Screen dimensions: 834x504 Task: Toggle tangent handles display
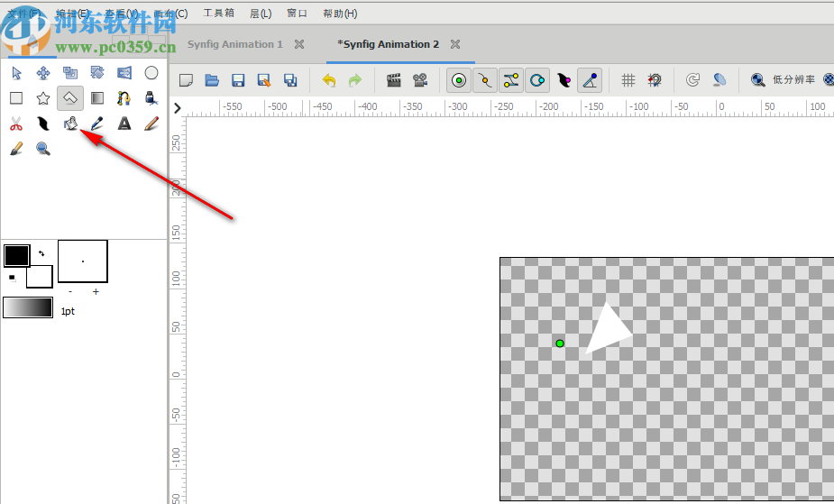510,80
